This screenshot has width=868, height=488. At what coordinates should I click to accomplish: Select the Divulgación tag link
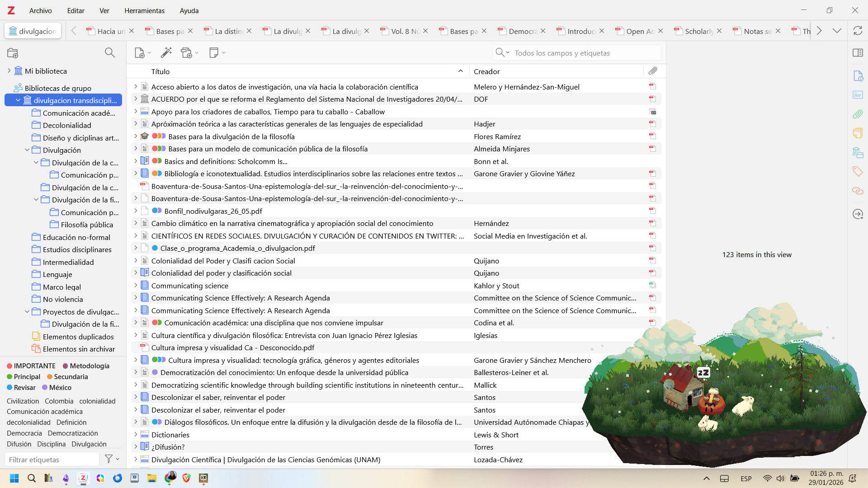pyautogui.click(x=89, y=444)
